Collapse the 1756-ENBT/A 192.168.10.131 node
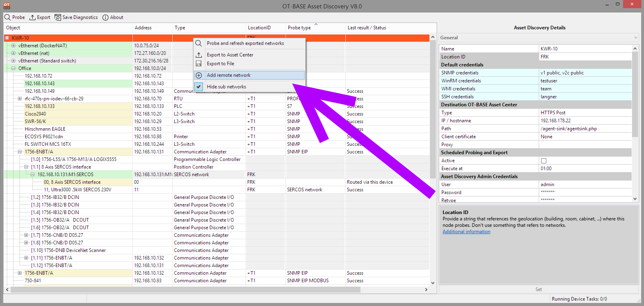Image resolution: width=644 pixels, height=306 pixels. click(x=20, y=152)
